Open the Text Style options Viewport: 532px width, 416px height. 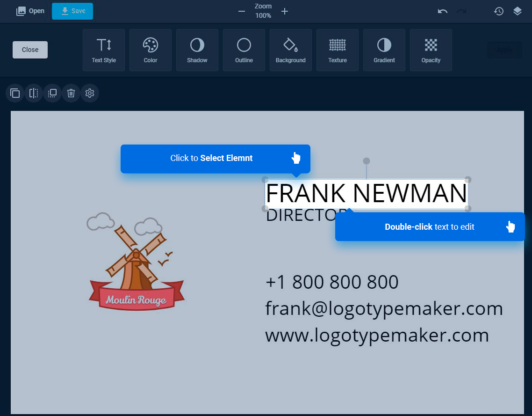(x=104, y=50)
